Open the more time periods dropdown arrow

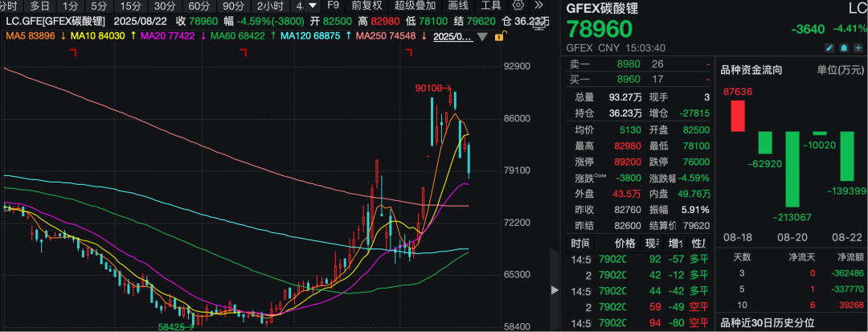point(313,6)
